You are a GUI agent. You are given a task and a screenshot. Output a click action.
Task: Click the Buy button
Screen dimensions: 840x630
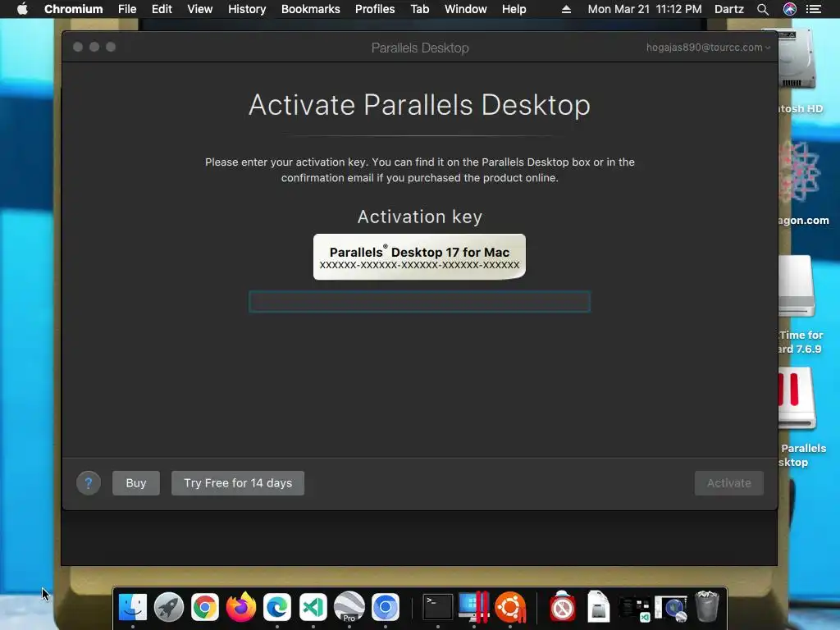136,483
